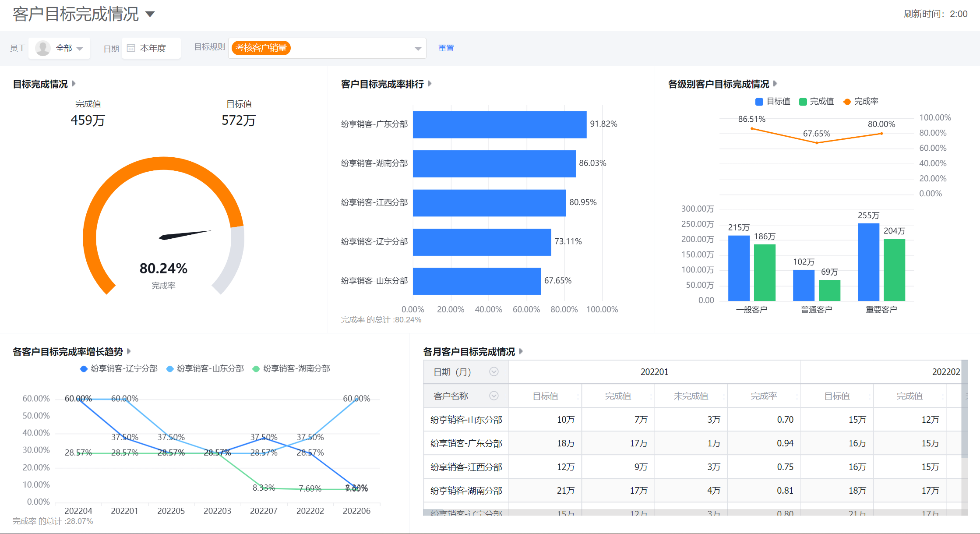Click the employee avatar icon
980x534 pixels.
(43, 48)
